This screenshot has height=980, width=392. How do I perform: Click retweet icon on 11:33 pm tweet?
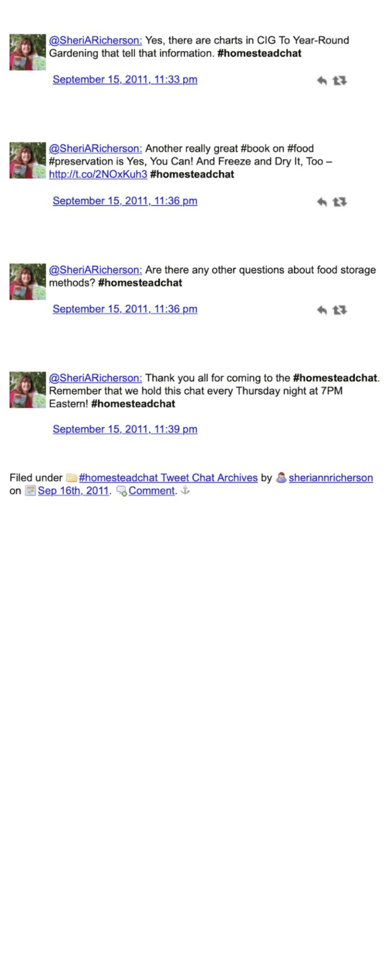[x=339, y=81]
